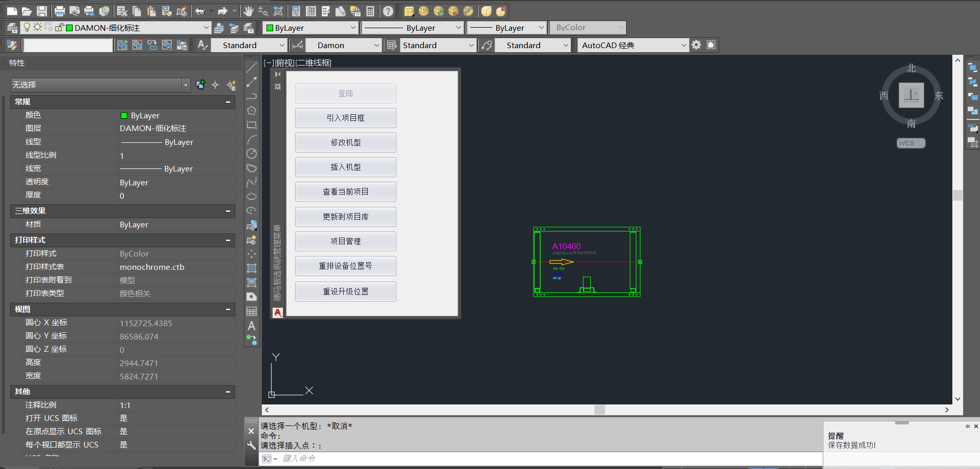Open the WCS coordinate system menu
The width and height of the screenshot is (980, 469).
click(x=911, y=143)
